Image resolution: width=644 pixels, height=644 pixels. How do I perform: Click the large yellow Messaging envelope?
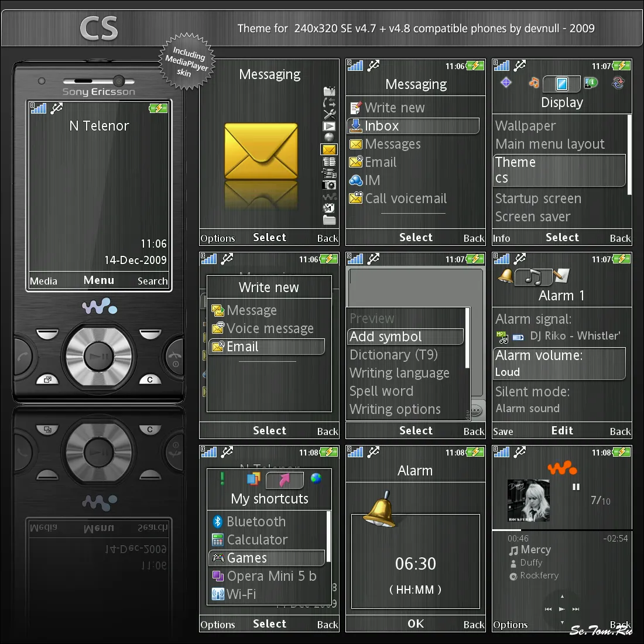click(261, 151)
